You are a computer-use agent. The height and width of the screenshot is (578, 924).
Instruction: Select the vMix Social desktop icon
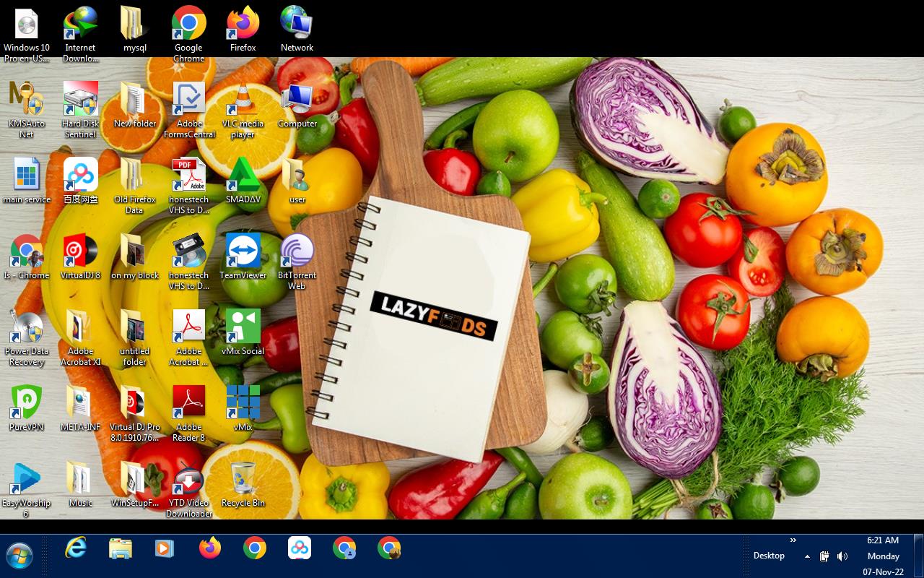pos(243,329)
